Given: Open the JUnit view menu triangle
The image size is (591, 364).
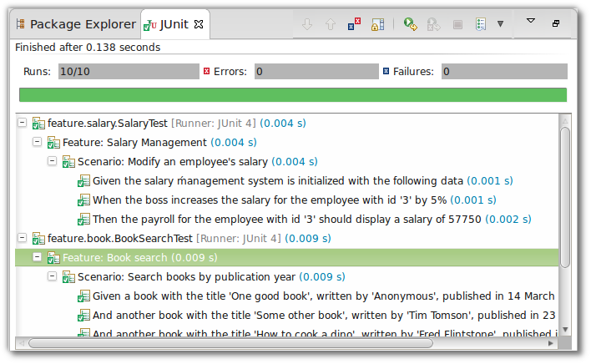Looking at the screenshot, I should click(x=530, y=21).
